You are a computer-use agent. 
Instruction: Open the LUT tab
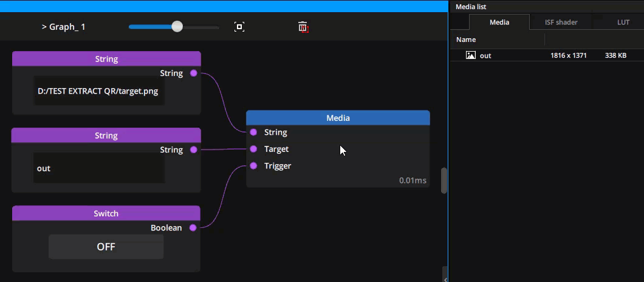623,22
